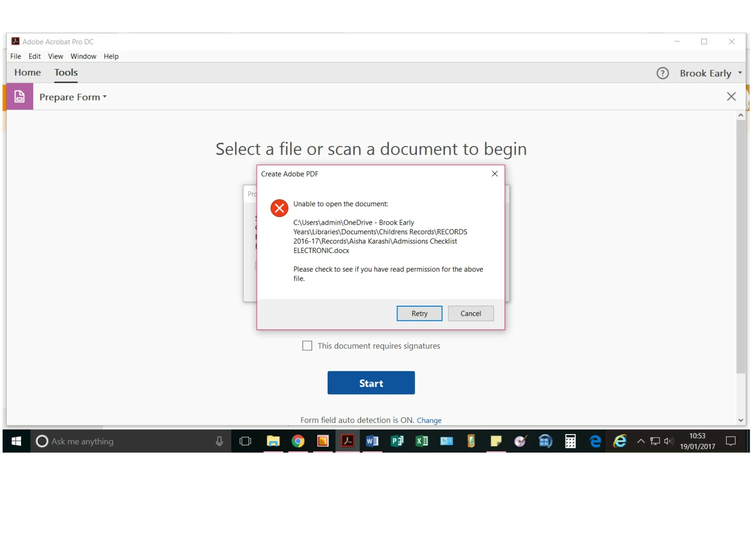This screenshot has height=534, width=756.
Task: Open the File menu
Action: (x=16, y=56)
